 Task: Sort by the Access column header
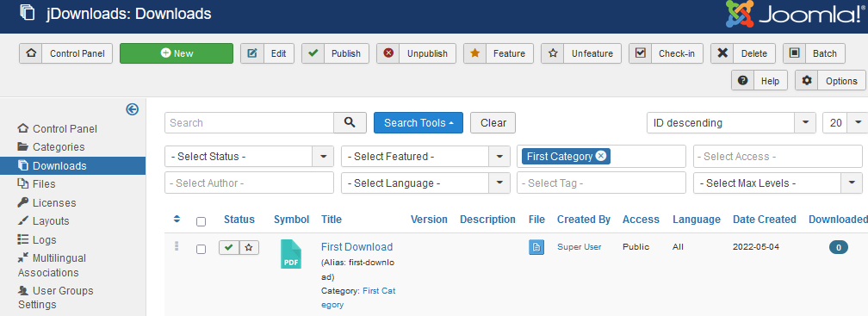641,220
